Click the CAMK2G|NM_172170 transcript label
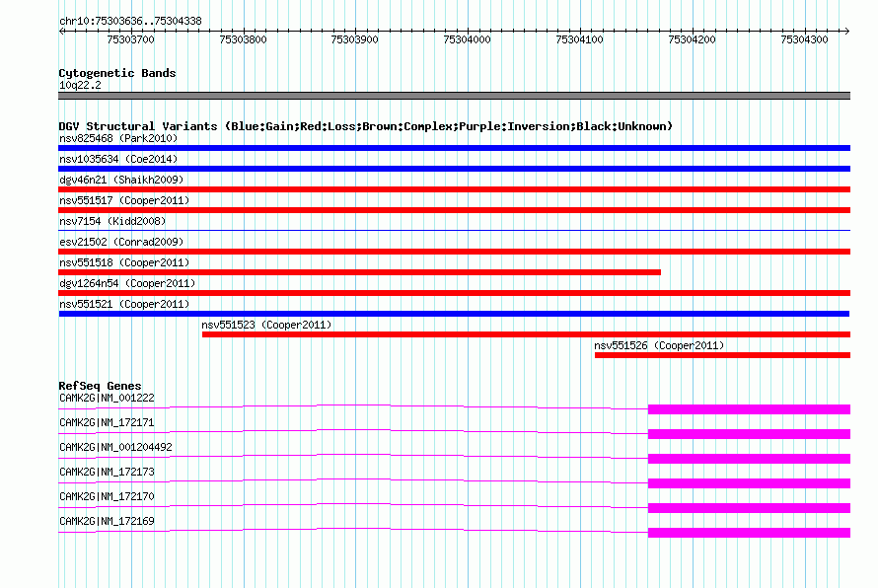This screenshot has height=588, width=878. (x=107, y=496)
